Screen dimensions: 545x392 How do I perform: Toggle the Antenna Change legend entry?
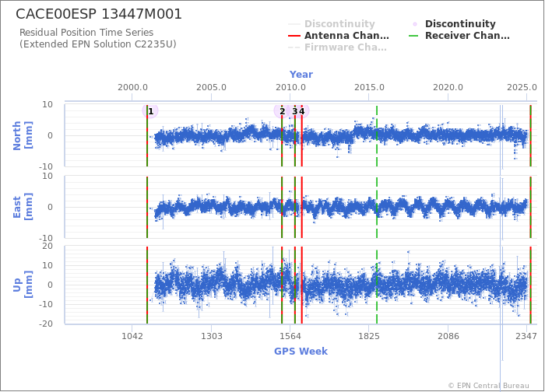point(339,36)
